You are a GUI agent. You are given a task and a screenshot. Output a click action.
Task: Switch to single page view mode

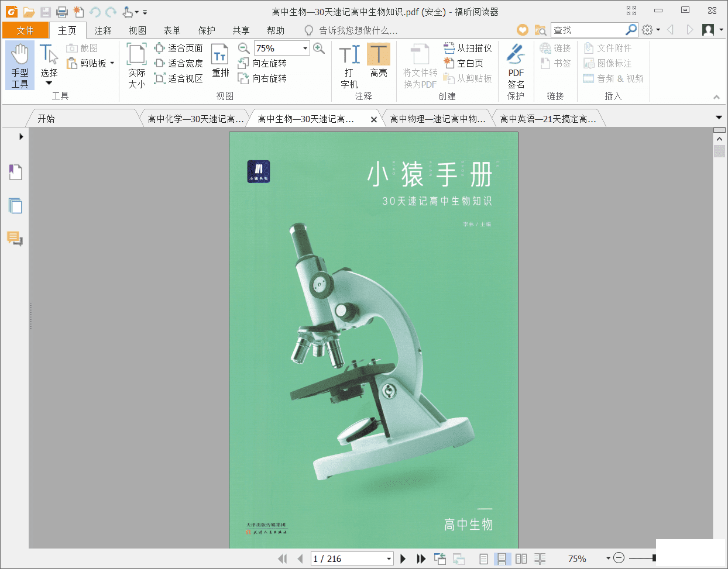[x=483, y=558]
